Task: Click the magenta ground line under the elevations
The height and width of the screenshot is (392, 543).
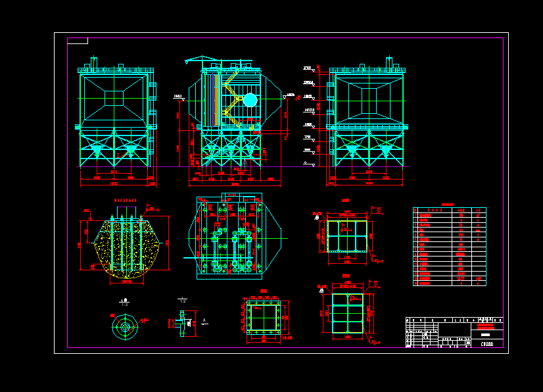Action: (x=243, y=166)
